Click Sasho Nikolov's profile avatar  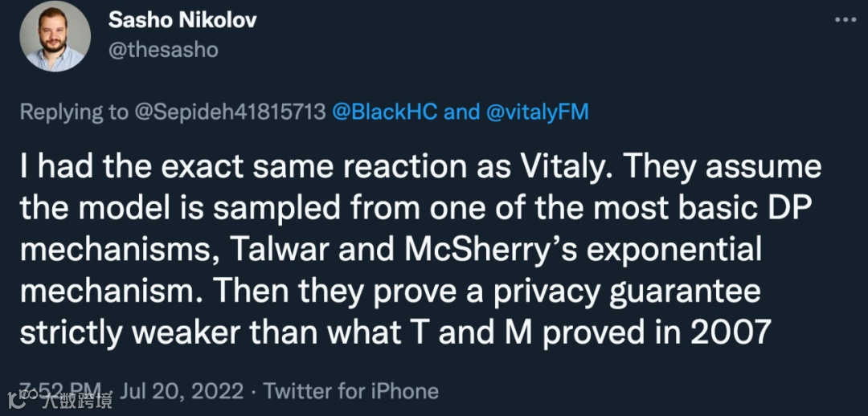(55, 36)
